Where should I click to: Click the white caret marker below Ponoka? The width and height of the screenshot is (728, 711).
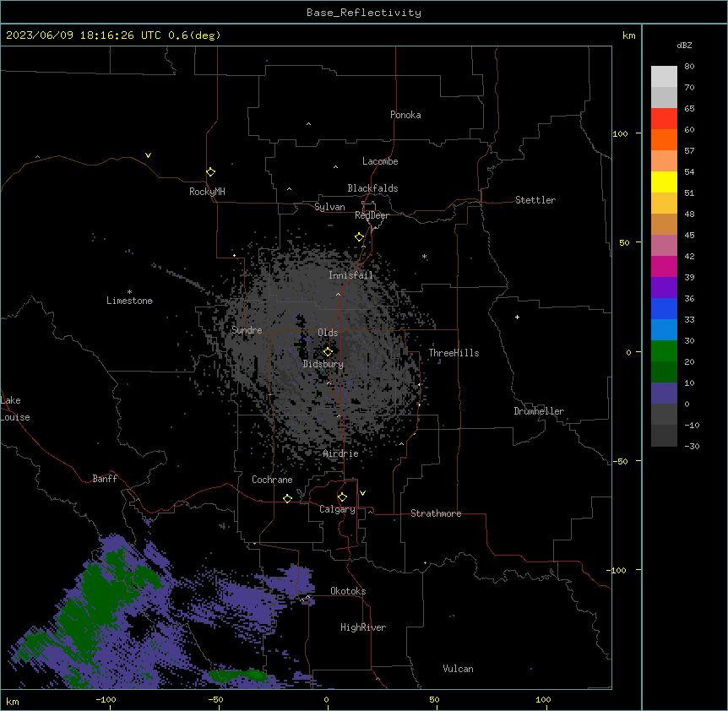pyautogui.click(x=308, y=124)
